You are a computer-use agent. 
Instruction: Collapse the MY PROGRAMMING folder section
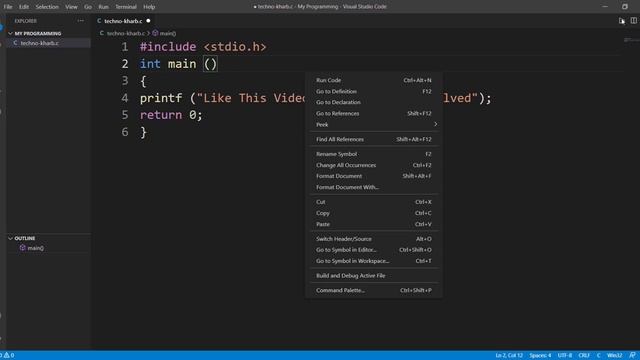click(x=38, y=33)
